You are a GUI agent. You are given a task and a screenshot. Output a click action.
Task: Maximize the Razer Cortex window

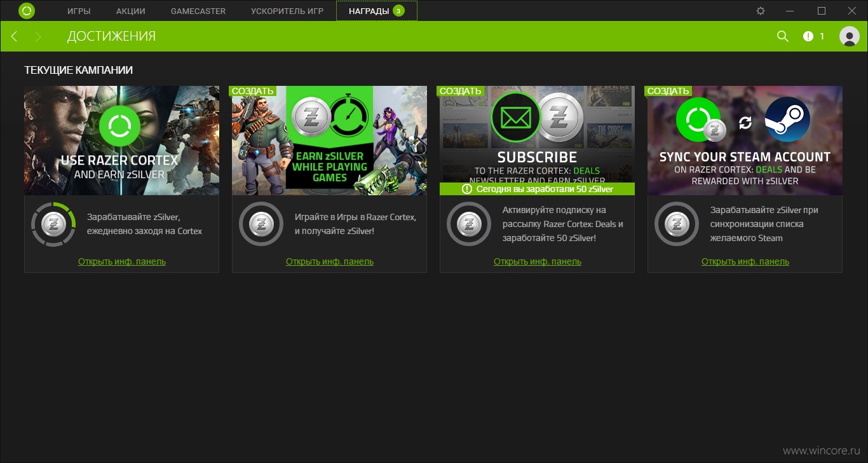coord(822,11)
